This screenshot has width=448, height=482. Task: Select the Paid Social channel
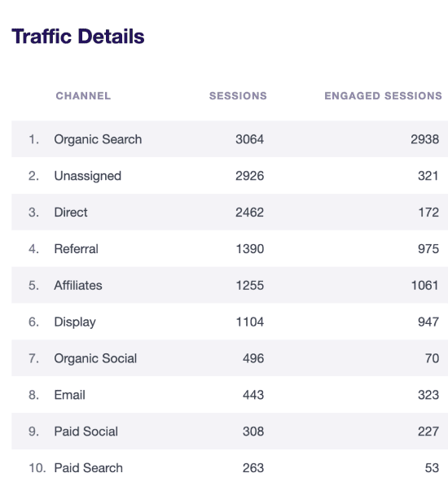(86, 432)
